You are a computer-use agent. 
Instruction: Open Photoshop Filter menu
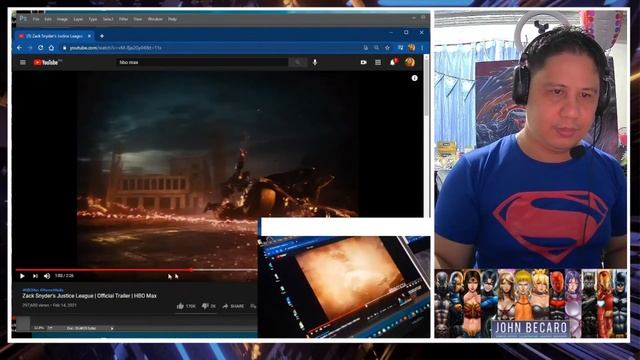pos(123,19)
